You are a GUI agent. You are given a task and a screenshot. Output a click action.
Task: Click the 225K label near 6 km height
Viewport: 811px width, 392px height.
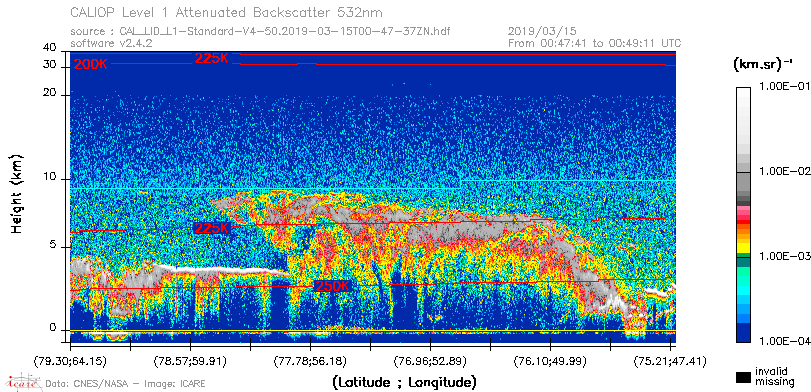pyautogui.click(x=211, y=228)
